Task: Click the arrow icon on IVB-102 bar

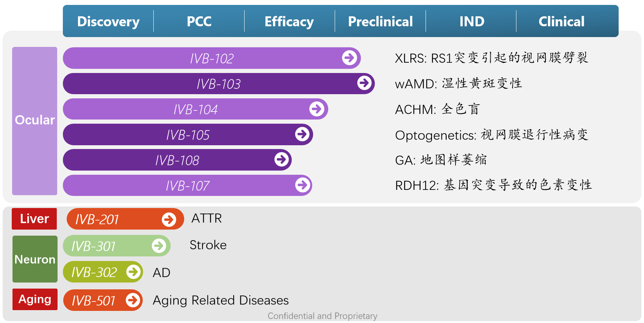Action: pyautogui.click(x=349, y=58)
